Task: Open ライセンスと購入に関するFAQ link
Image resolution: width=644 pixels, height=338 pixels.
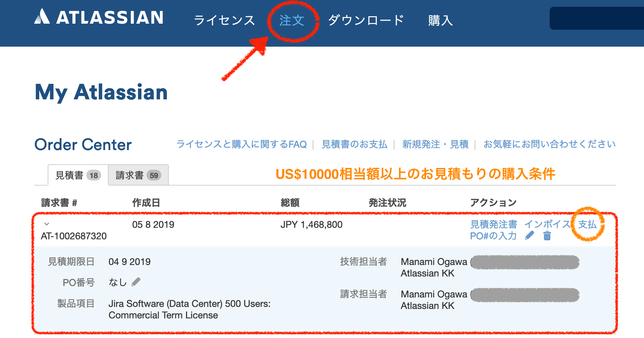Action: click(241, 144)
